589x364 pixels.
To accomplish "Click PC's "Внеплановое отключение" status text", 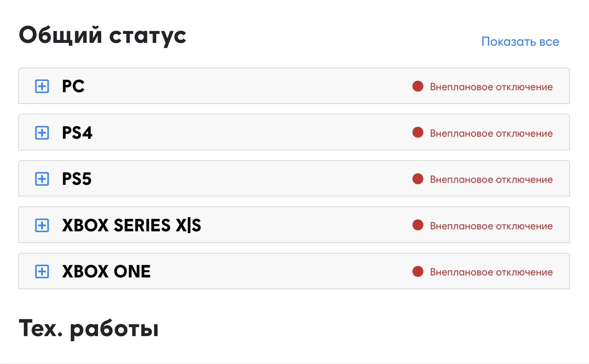I will (x=491, y=87).
